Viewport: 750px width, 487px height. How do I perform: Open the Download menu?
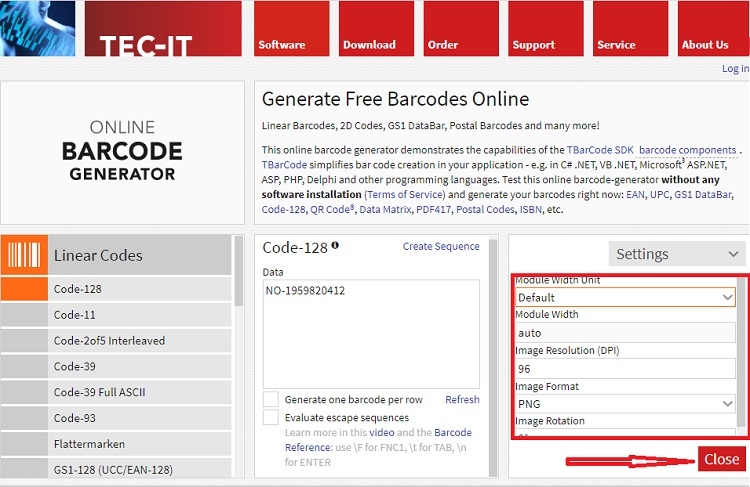pos(376,29)
